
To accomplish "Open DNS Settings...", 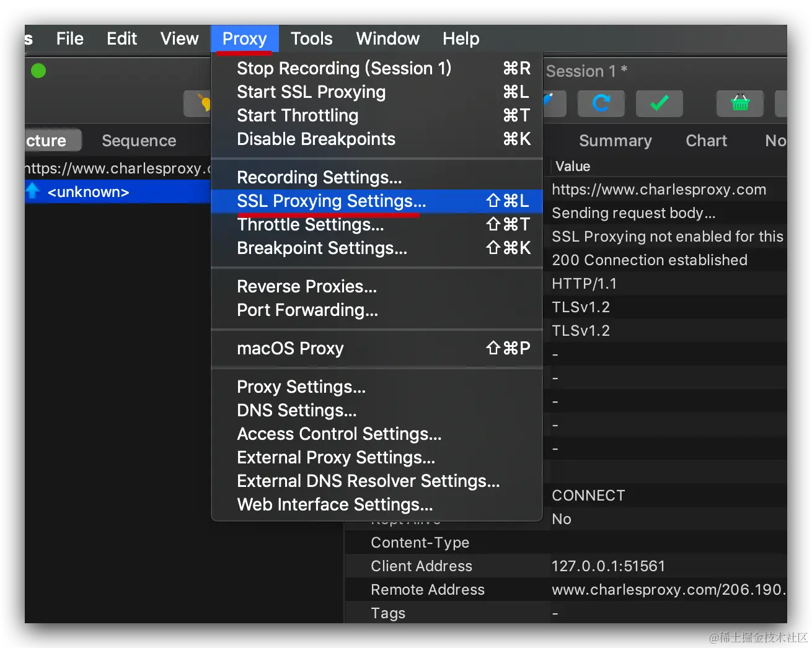I will (x=377, y=410).
